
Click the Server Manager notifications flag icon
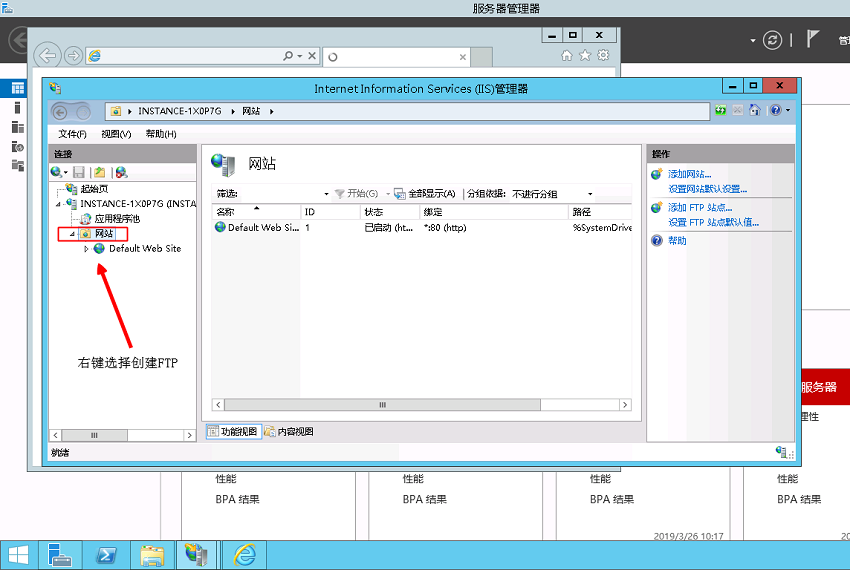point(812,39)
